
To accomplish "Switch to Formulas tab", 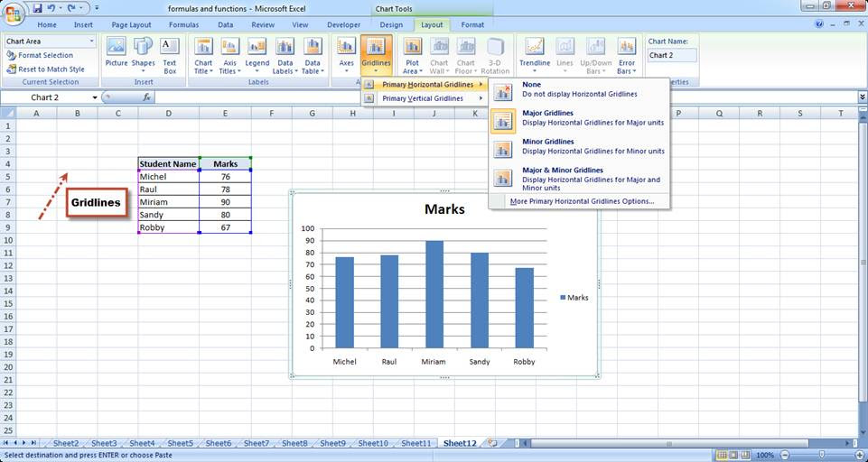I will point(183,25).
